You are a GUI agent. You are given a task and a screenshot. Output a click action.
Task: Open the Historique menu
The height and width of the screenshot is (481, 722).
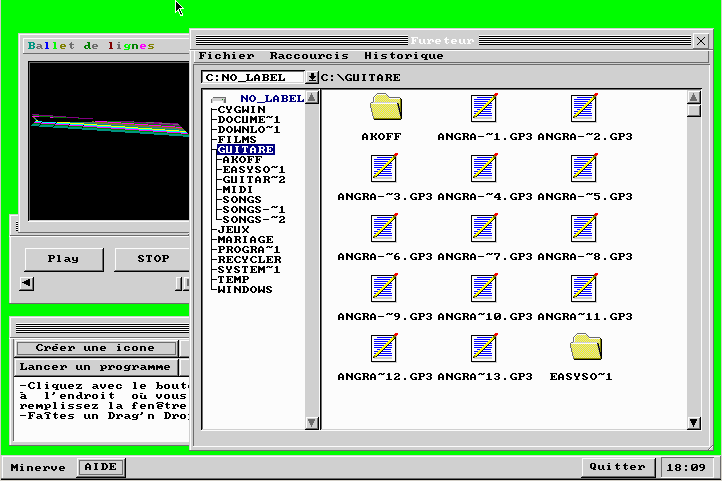click(403, 56)
